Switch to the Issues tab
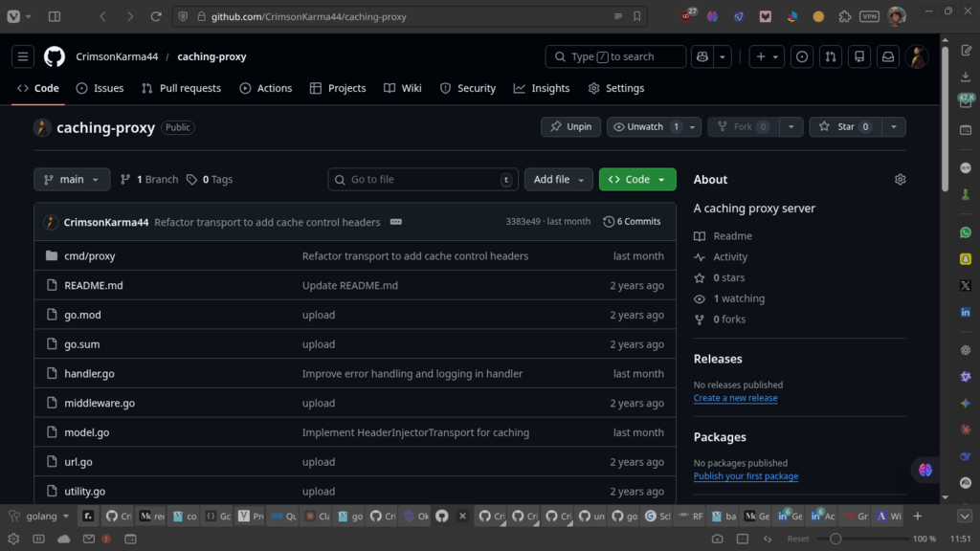 coord(100,88)
